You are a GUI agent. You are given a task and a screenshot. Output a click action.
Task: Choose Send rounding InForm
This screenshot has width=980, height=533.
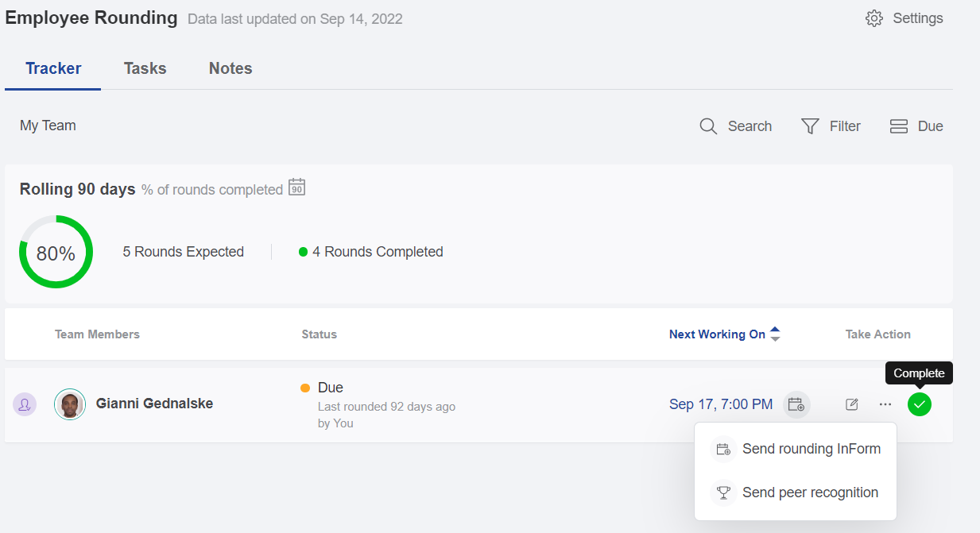coord(811,449)
